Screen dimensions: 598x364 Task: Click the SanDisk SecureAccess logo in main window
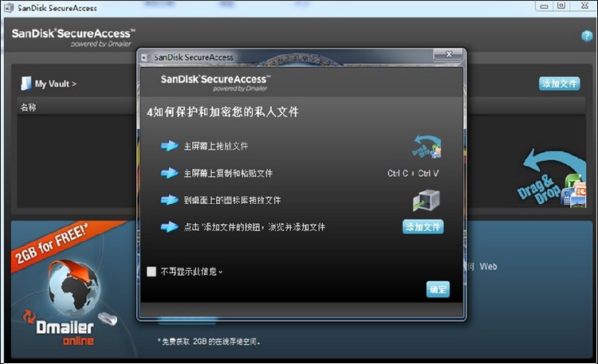coord(73,37)
